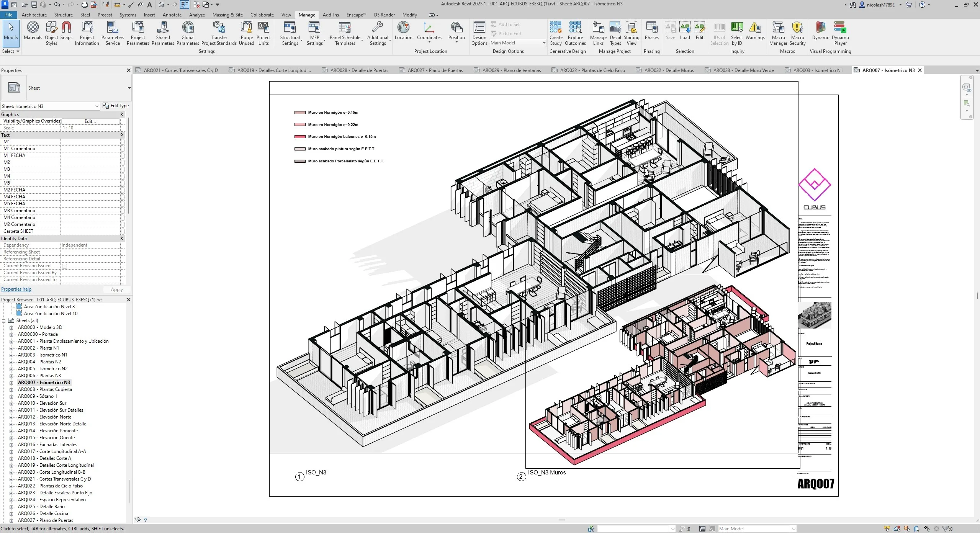
Task: Collapse the Sheets (all) node
Action: point(3,321)
